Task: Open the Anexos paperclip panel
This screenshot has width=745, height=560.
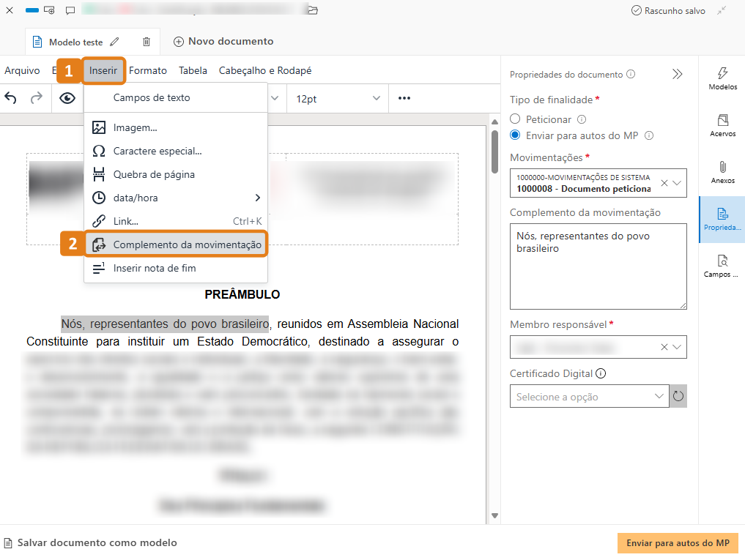Action: pos(722,172)
